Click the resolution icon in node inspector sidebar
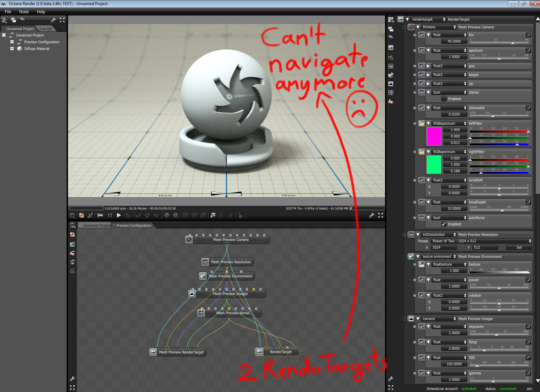540x392 pixels. [391, 66]
